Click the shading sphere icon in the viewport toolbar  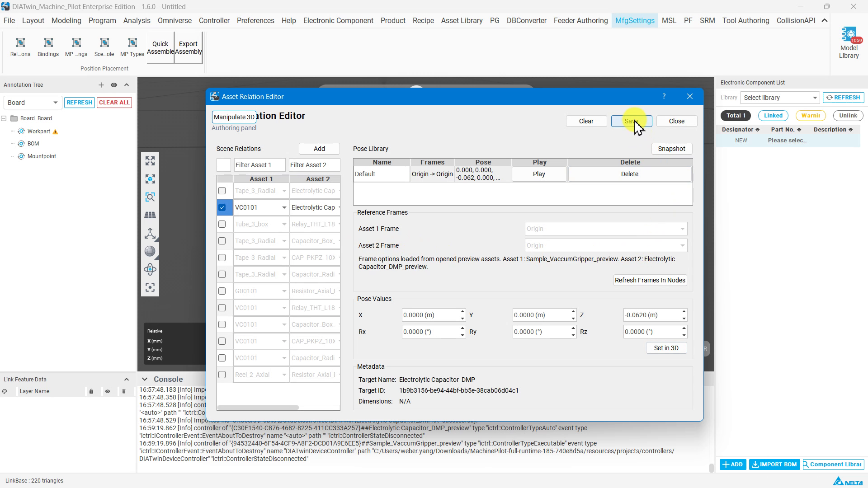[150, 251]
